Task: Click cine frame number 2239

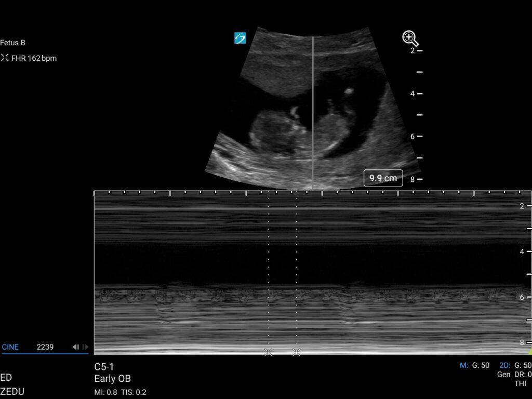Action: click(x=45, y=347)
